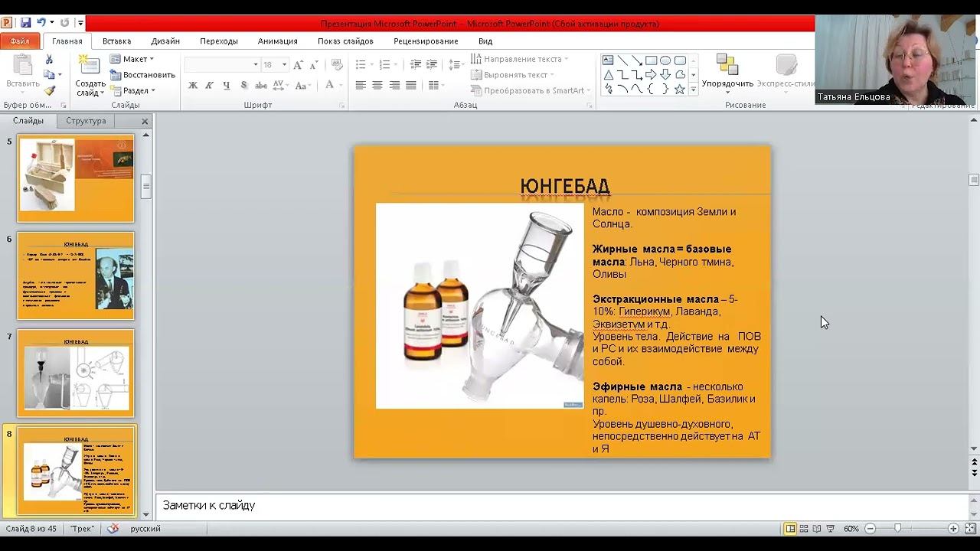
Task: Fit slide to window icon
Action: click(969, 529)
